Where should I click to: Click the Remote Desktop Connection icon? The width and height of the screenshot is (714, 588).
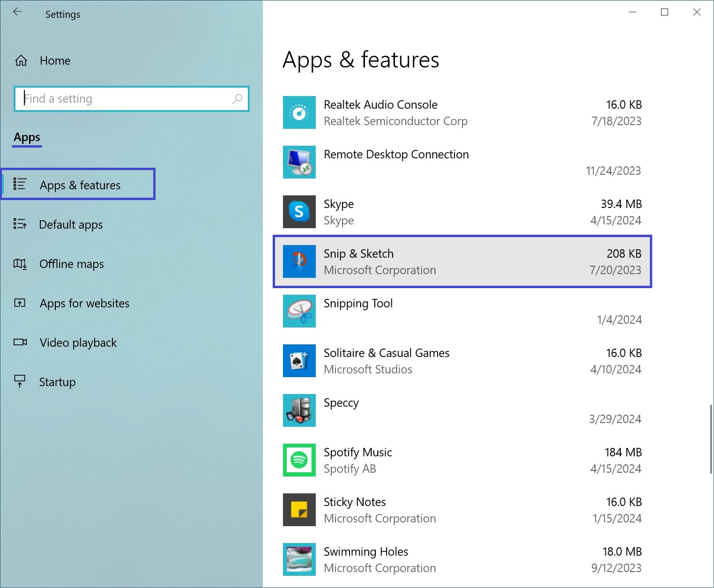299,162
